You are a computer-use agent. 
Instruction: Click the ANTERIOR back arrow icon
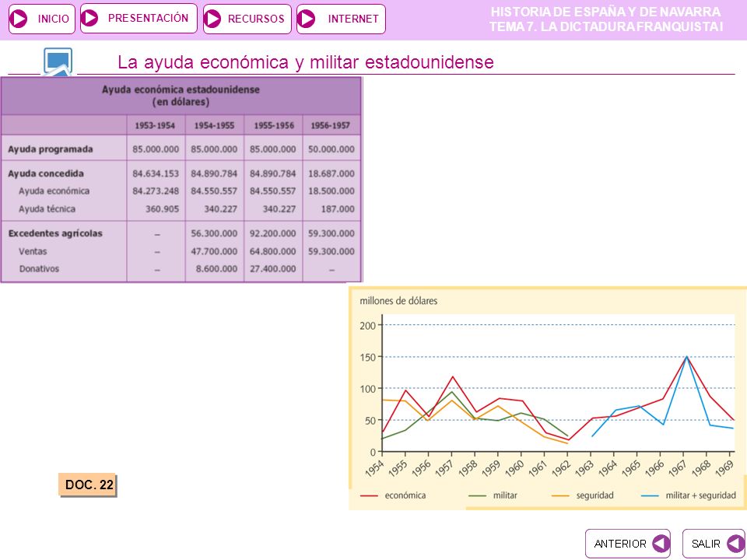pos(661,544)
